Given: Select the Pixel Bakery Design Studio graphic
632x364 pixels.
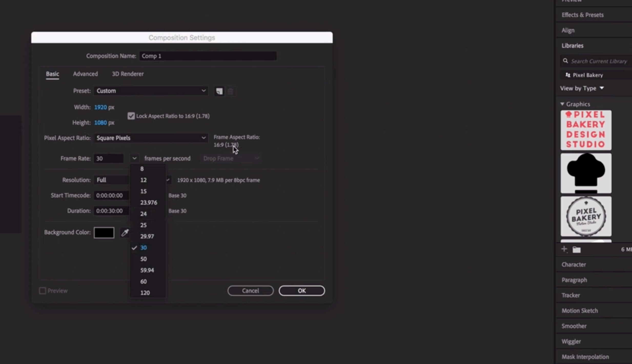Looking at the screenshot, I should tap(586, 130).
